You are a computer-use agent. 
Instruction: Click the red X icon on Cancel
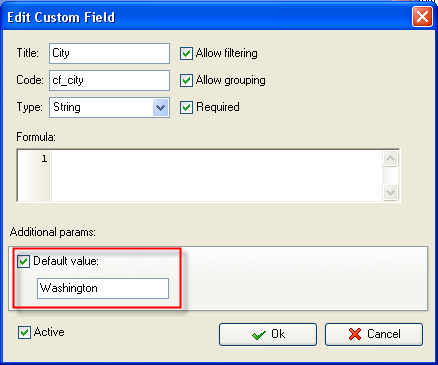[355, 334]
